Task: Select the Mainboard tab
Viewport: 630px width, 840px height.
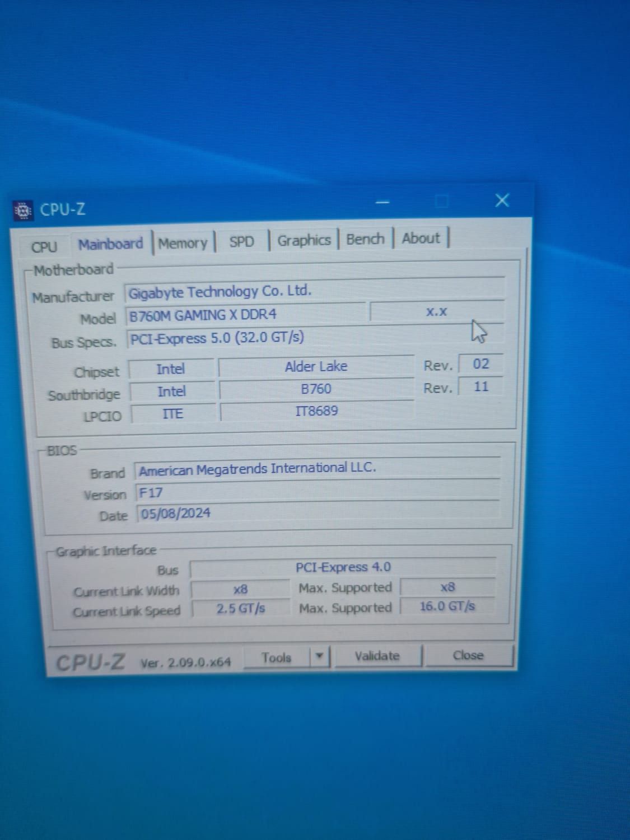Action: (111, 244)
